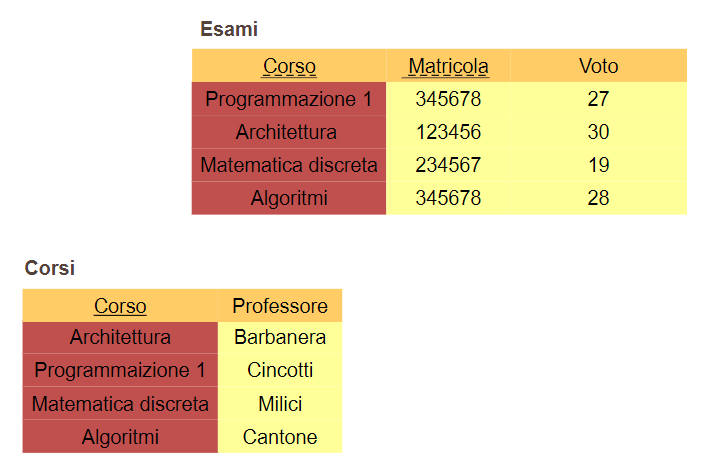718x460 pixels.
Task: Select the Programmazione 1 cell in Esami
Action: pyautogui.click(x=288, y=99)
